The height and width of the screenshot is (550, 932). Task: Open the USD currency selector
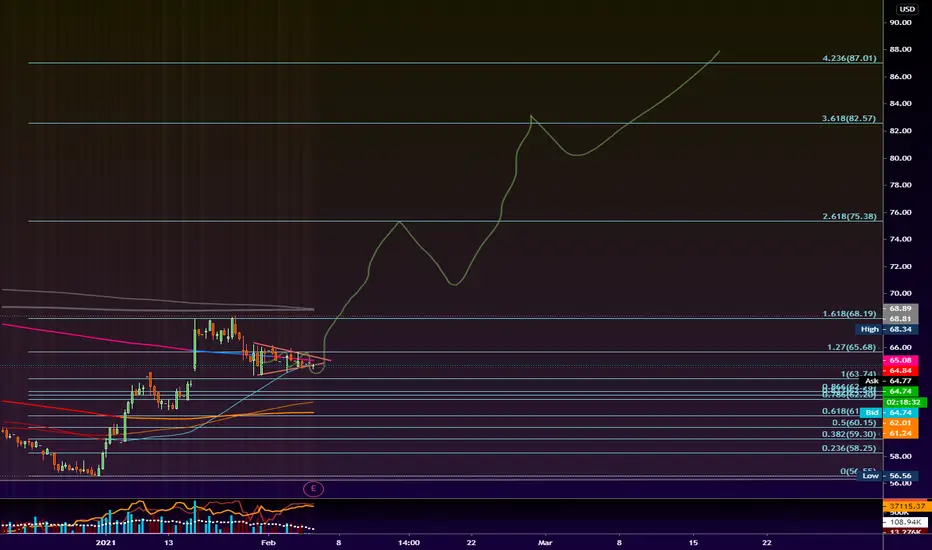click(x=907, y=9)
